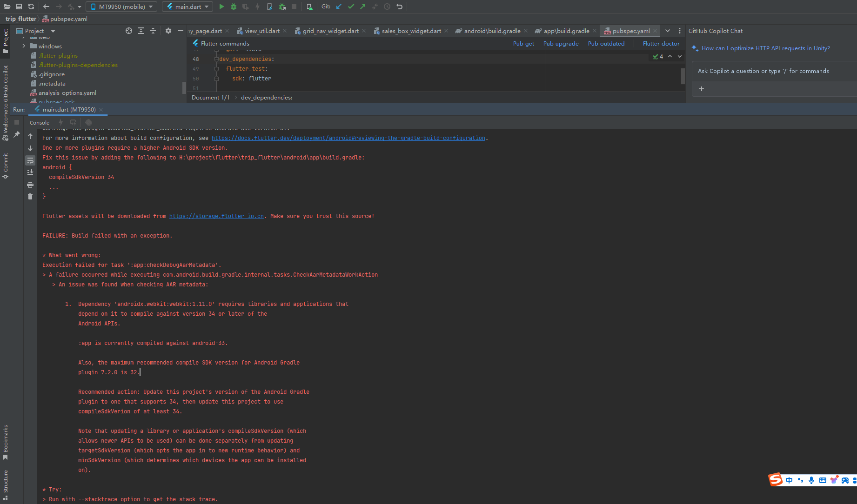Click Flutter doctor link
Image resolution: width=857 pixels, height=504 pixels.
coord(661,43)
